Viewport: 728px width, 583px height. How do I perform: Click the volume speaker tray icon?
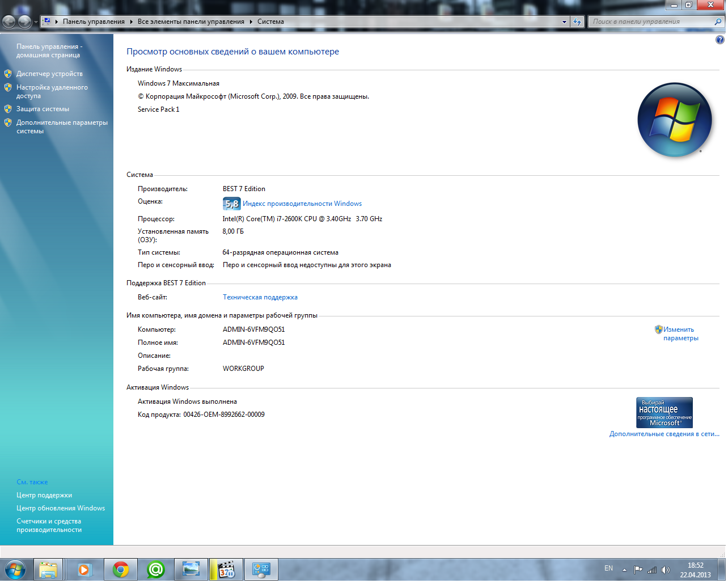(666, 571)
